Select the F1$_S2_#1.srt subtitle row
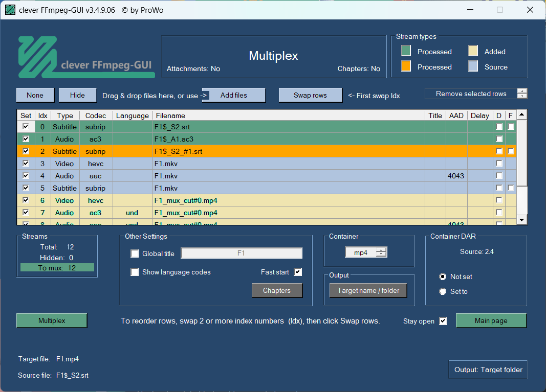 coord(178,151)
